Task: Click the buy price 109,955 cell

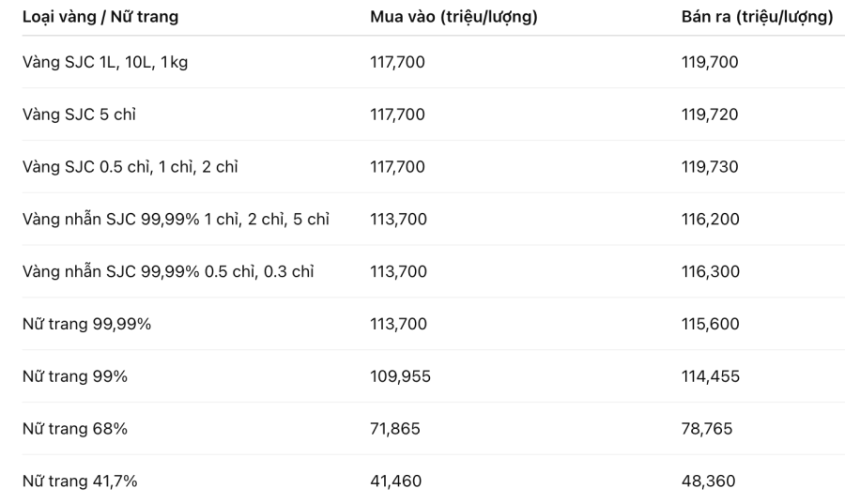Action: tap(400, 375)
